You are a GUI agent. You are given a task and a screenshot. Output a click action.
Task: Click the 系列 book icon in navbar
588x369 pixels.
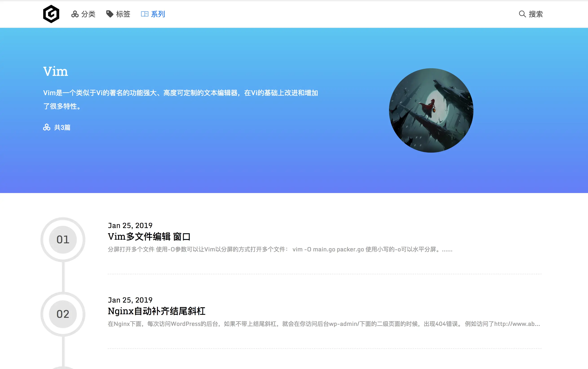pyautogui.click(x=145, y=14)
